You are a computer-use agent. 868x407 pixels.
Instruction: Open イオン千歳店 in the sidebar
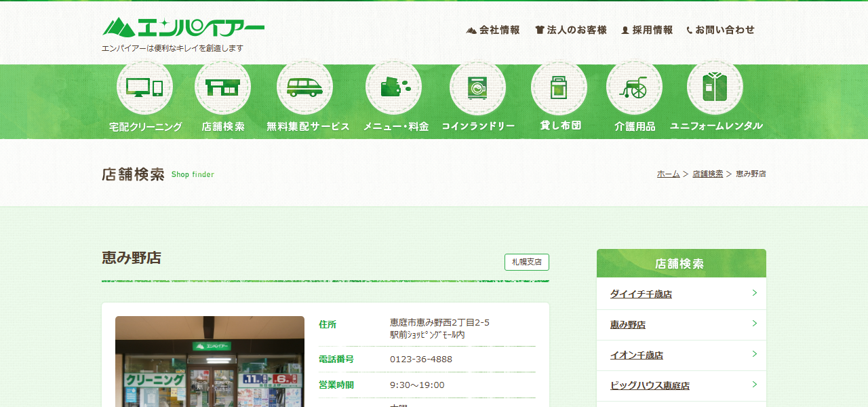pyautogui.click(x=637, y=355)
